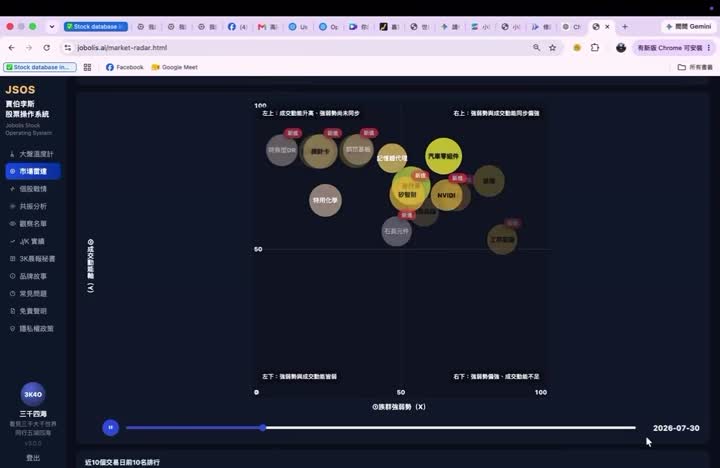Open a new browser tab
Image resolution: width=720 pixels, height=468 pixels.
625,27
